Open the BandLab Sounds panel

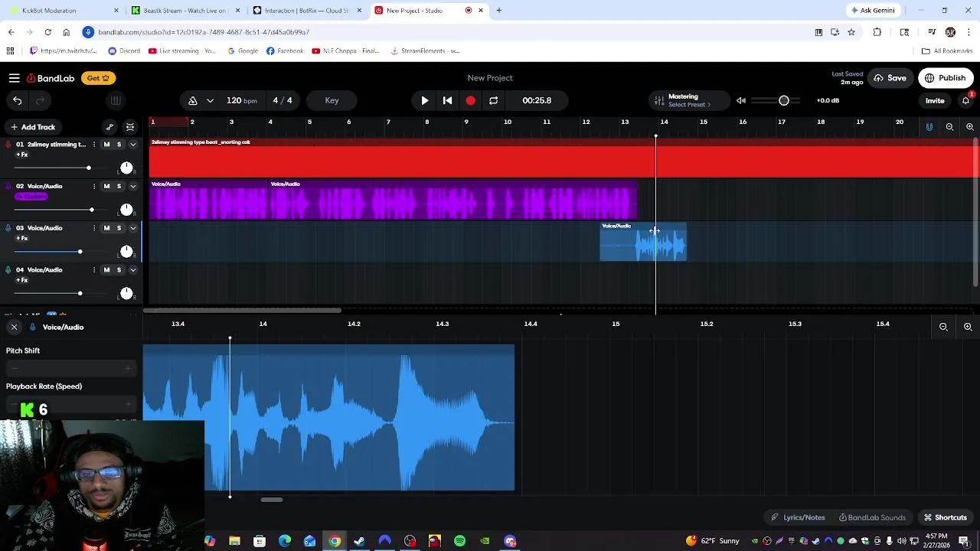click(x=872, y=517)
